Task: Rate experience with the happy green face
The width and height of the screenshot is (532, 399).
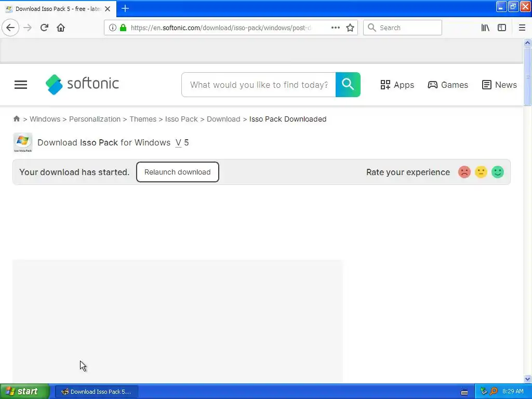Action: [497, 172]
